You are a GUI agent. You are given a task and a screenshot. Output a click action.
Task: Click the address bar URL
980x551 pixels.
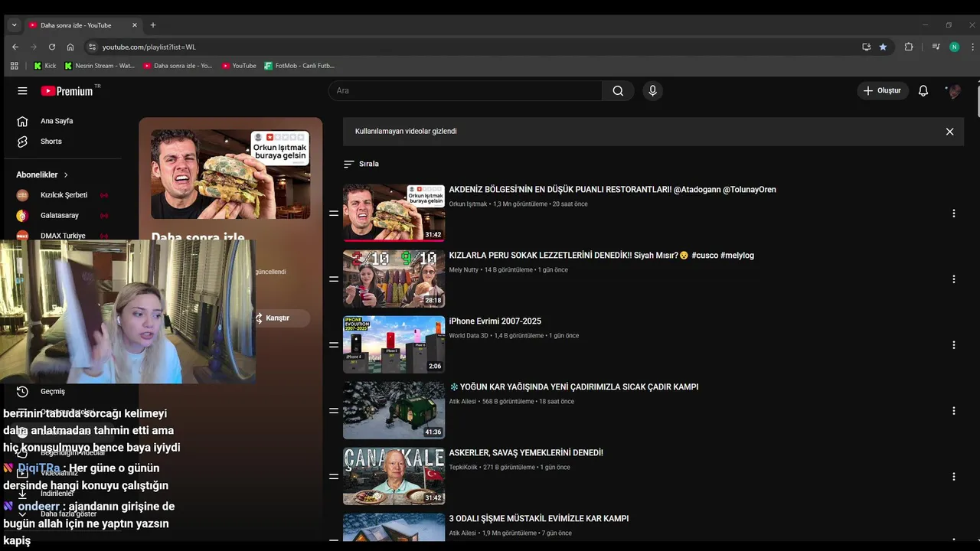point(149,47)
